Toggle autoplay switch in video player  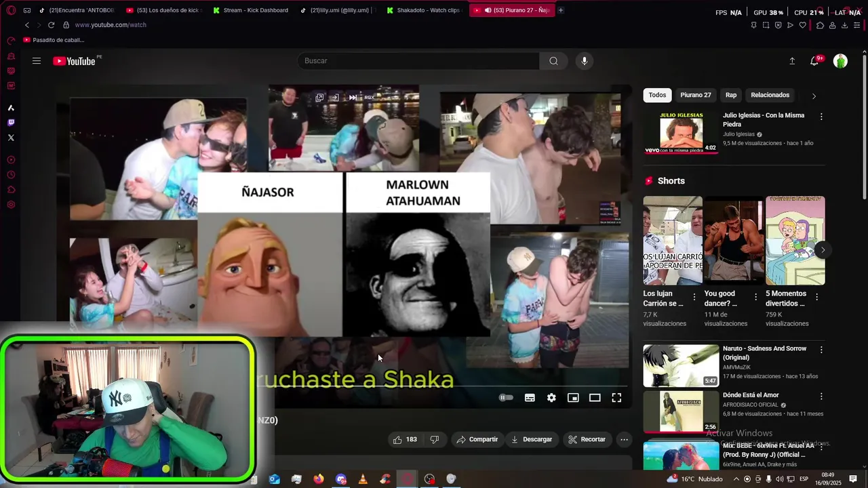click(x=506, y=398)
